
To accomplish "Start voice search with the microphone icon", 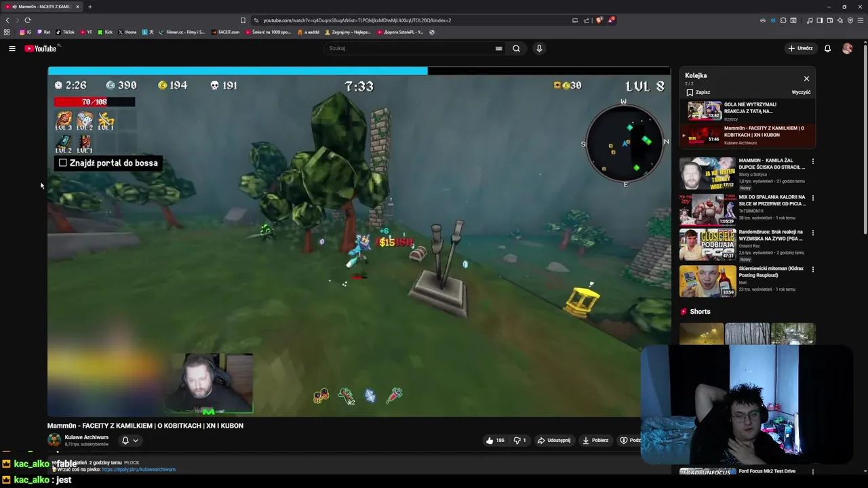I will pos(539,48).
